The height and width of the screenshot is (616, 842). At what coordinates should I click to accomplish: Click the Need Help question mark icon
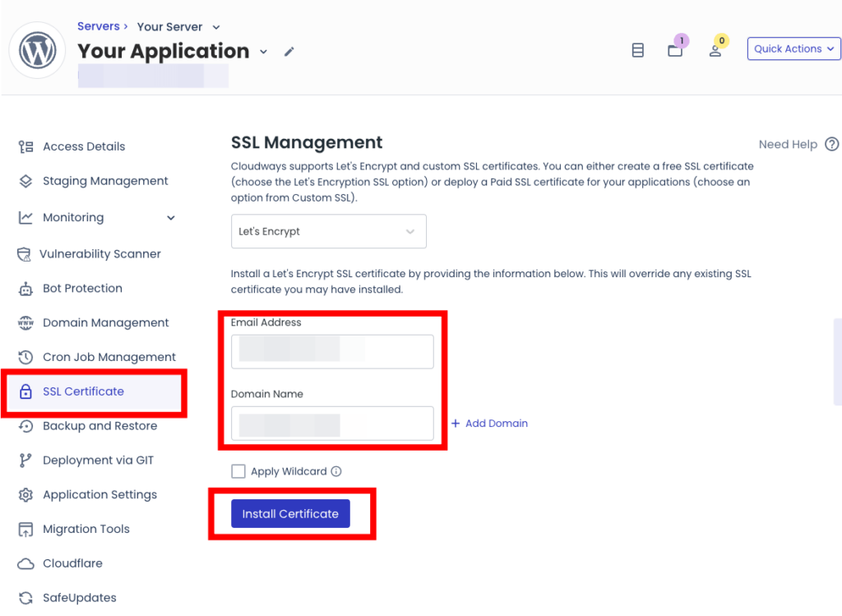(831, 144)
